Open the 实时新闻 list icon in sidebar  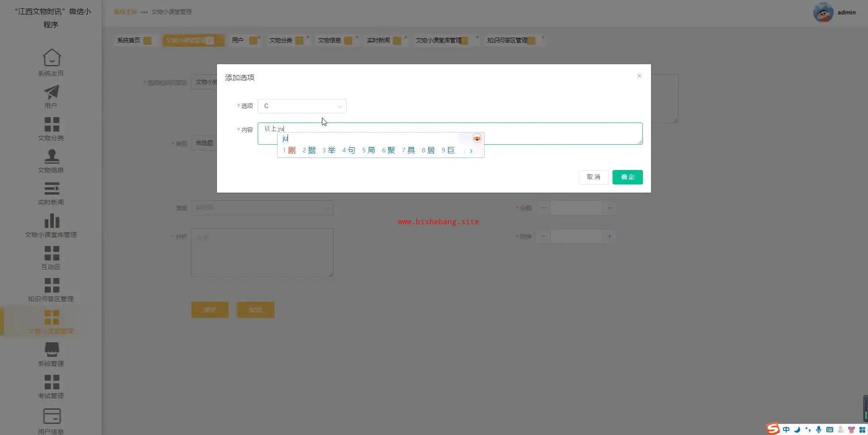[x=52, y=188]
